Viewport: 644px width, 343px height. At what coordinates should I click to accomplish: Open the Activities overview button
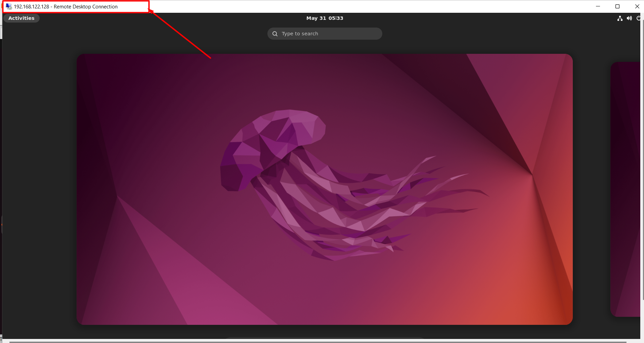22,18
